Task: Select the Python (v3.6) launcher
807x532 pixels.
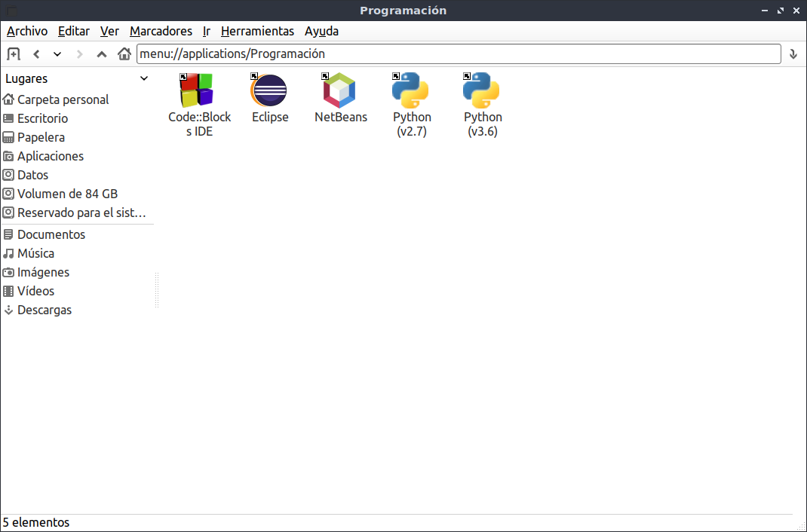Action: [482, 105]
